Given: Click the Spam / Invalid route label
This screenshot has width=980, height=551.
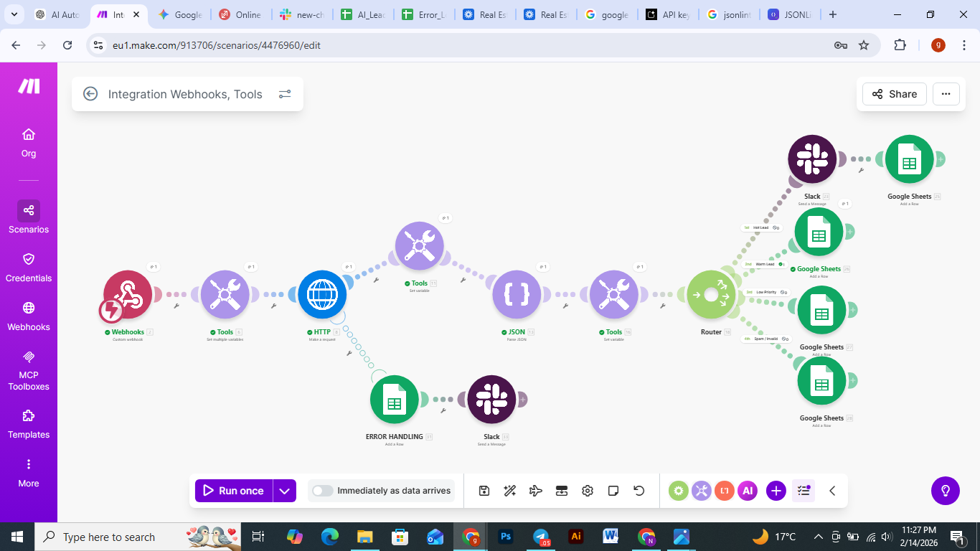Looking at the screenshot, I should click(x=765, y=339).
